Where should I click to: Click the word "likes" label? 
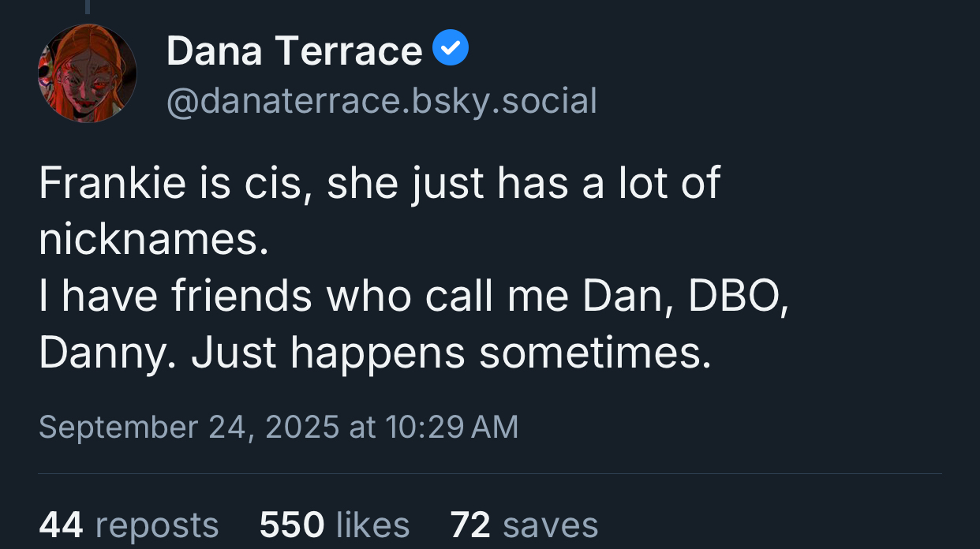372,525
